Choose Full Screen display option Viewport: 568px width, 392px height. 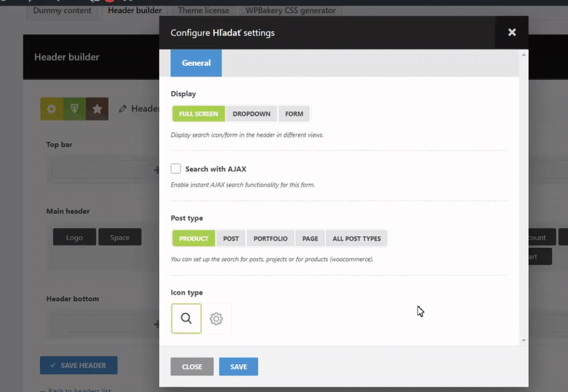[x=198, y=114]
